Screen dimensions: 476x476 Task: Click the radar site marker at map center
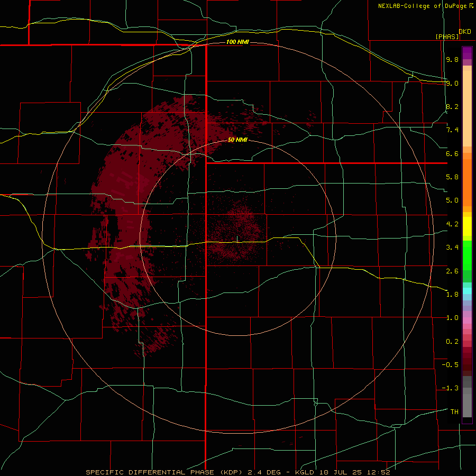(237, 239)
